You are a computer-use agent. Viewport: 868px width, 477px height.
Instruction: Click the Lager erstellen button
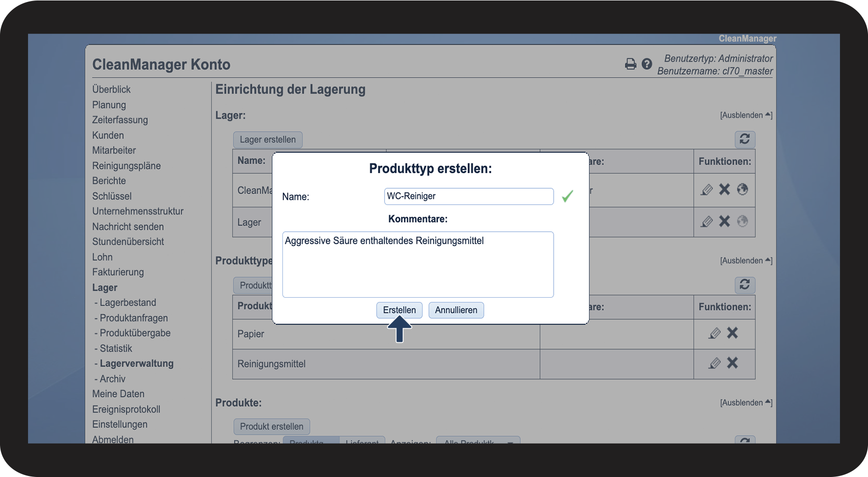point(268,140)
